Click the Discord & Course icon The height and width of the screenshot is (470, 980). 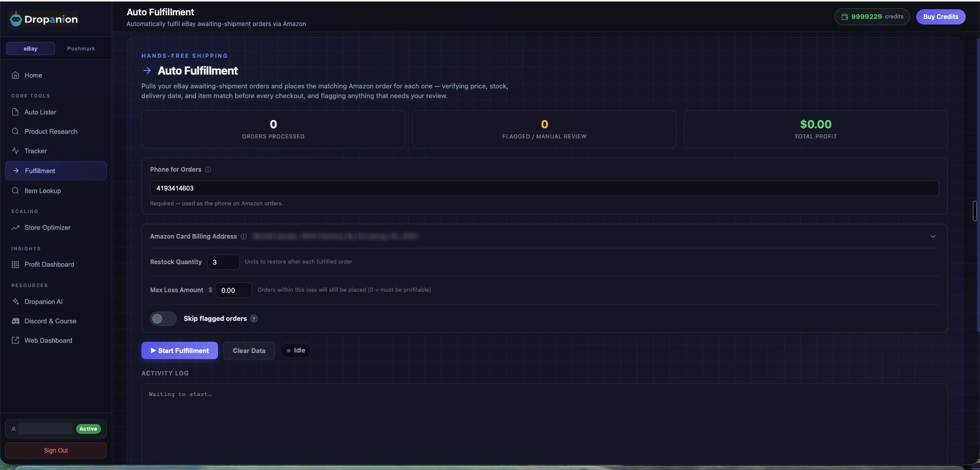click(x=15, y=321)
